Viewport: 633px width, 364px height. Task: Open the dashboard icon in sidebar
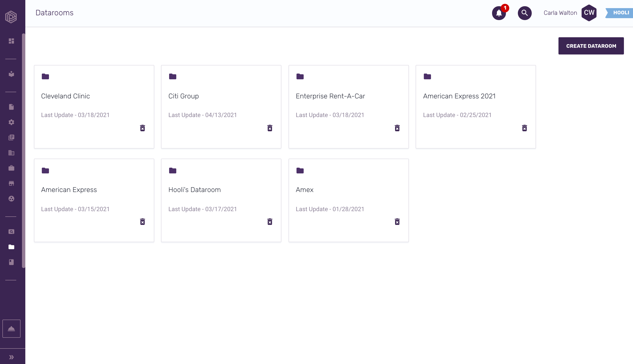(11, 41)
